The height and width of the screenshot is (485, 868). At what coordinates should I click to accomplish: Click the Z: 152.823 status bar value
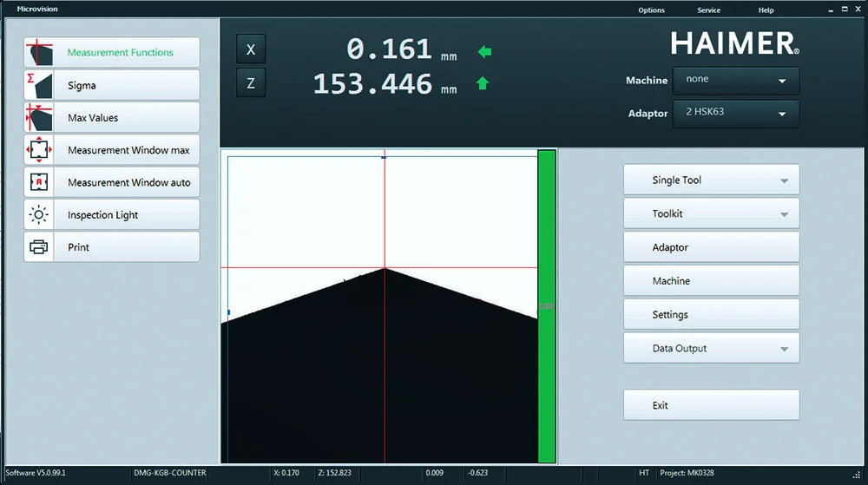pos(334,473)
